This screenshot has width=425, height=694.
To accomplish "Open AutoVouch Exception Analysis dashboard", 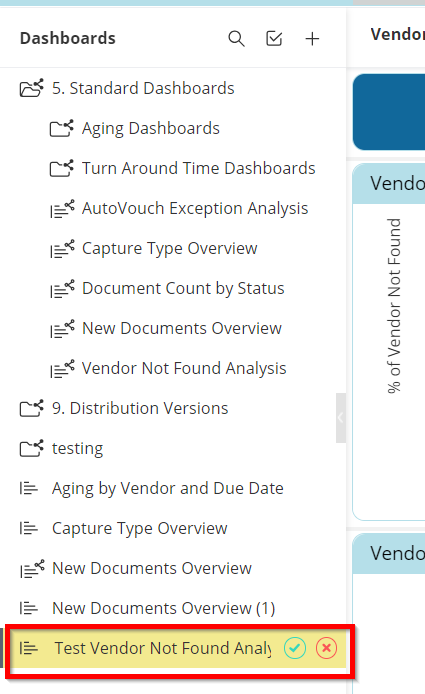I will pos(195,208).
